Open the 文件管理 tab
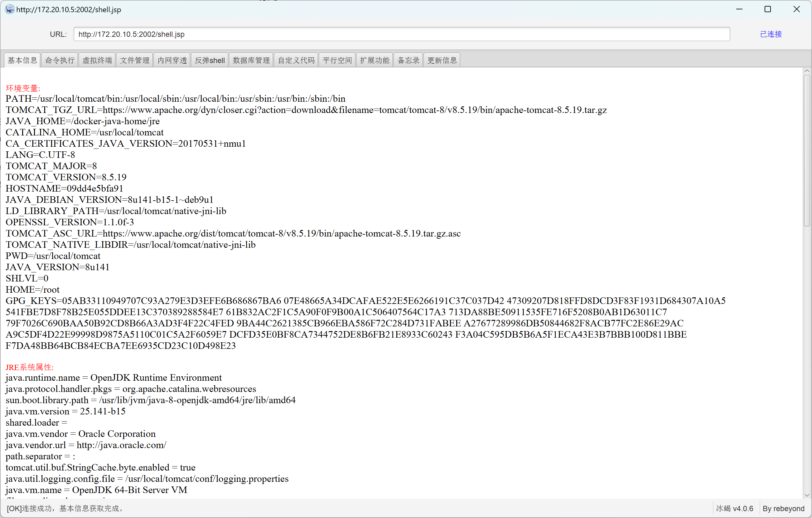Image resolution: width=812 pixels, height=518 pixels. [x=134, y=61]
